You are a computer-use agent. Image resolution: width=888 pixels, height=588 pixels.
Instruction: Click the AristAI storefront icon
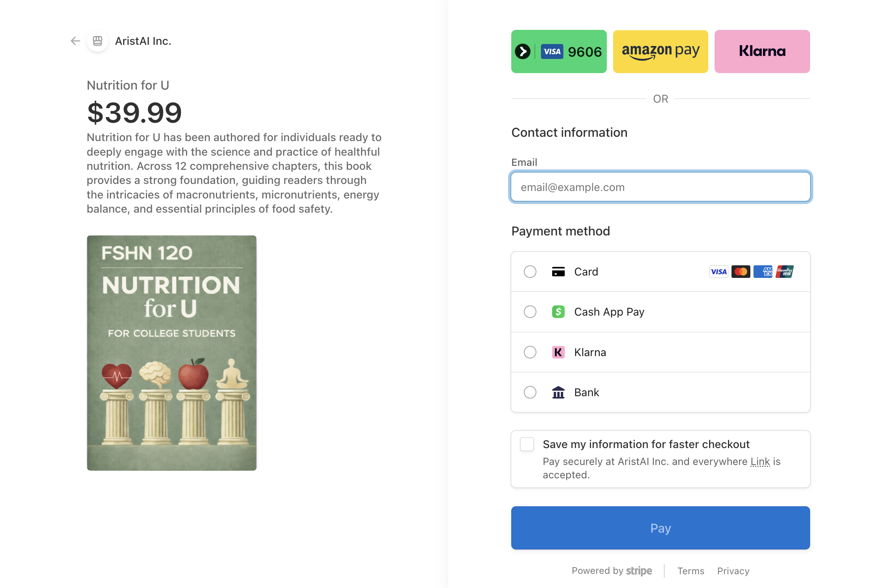[x=97, y=41]
